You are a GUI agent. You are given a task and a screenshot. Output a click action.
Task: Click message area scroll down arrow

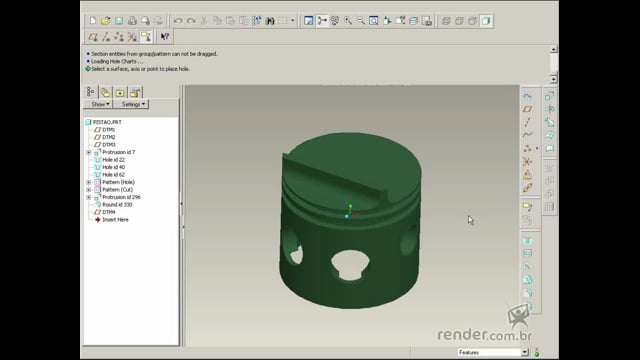pyautogui.click(x=553, y=79)
